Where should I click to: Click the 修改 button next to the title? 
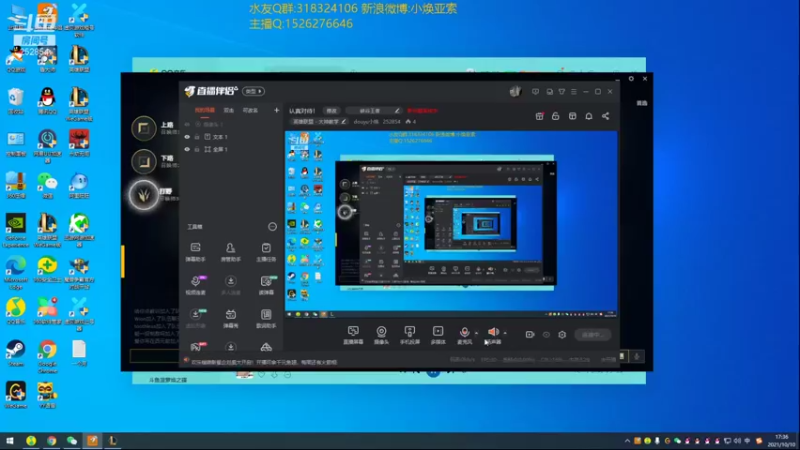[332, 111]
